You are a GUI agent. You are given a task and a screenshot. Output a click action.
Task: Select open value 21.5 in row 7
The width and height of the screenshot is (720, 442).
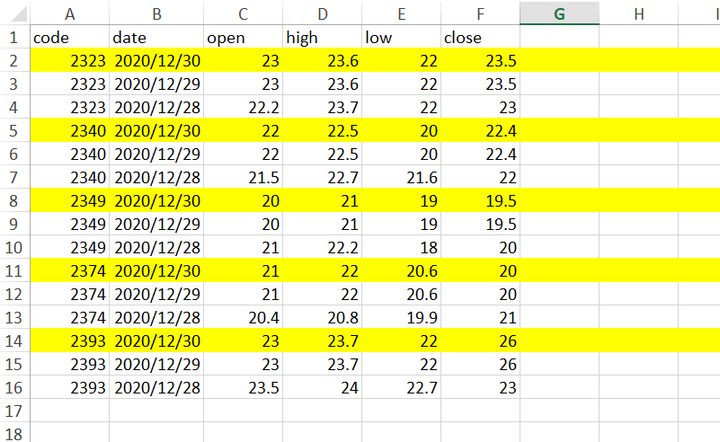point(243,177)
